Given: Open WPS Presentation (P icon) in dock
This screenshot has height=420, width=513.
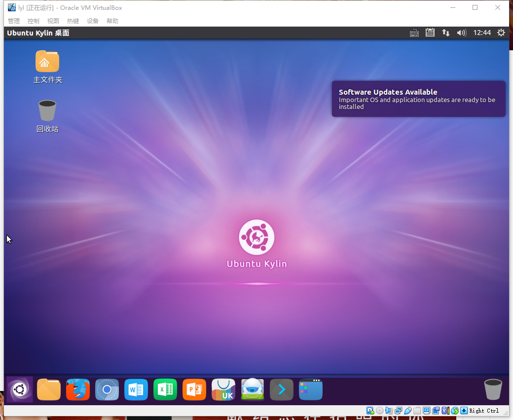Looking at the screenshot, I should (x=194, y=389).
